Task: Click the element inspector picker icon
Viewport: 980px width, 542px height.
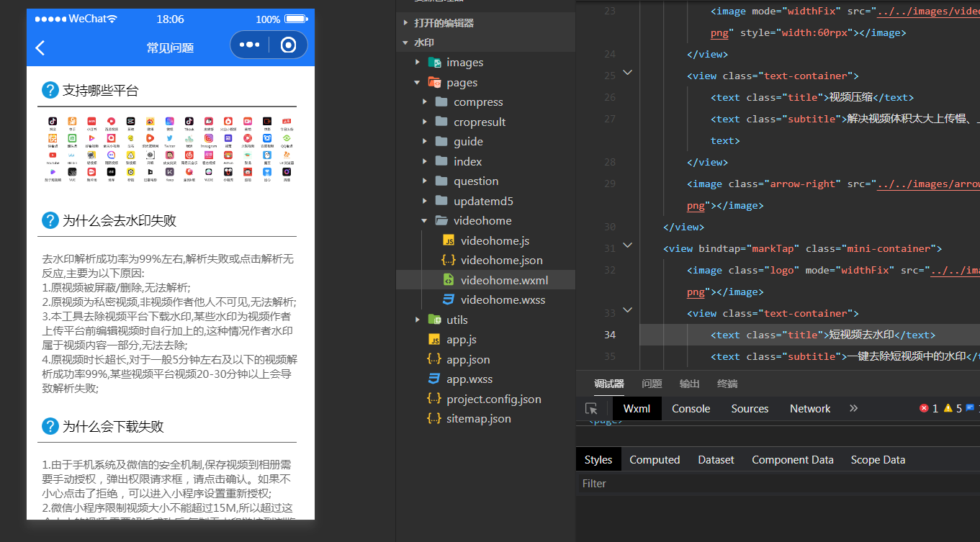Action: [591, 408]
